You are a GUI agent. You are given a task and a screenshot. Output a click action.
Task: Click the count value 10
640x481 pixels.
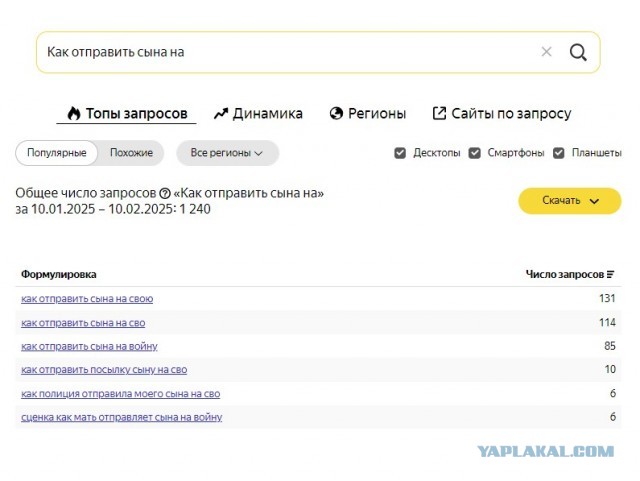click(x=610, y=369)
